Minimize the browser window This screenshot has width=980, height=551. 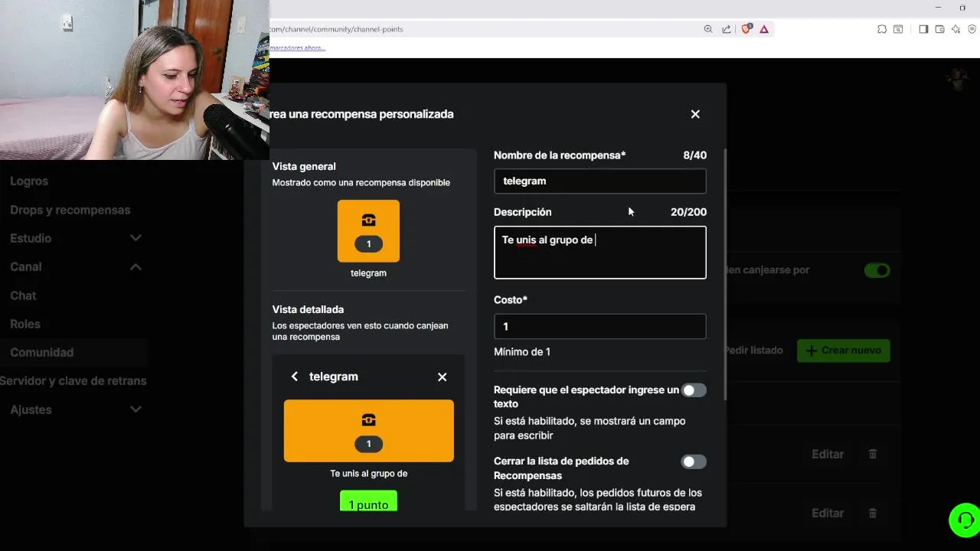coord(938,8)
